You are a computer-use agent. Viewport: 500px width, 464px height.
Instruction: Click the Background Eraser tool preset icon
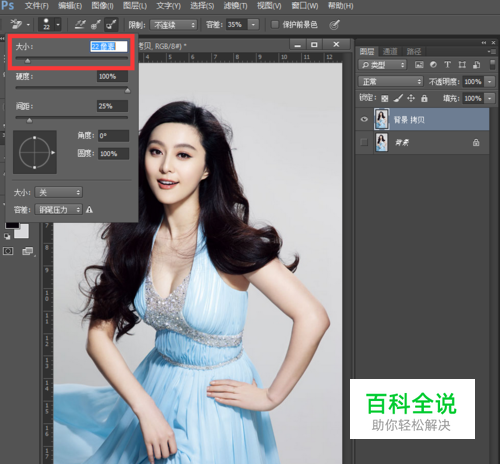16,24
